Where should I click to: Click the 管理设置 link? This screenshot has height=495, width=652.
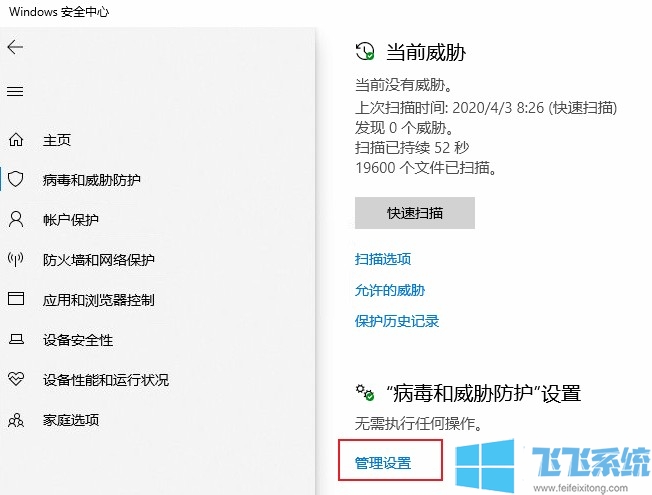[x=383, y=463]
